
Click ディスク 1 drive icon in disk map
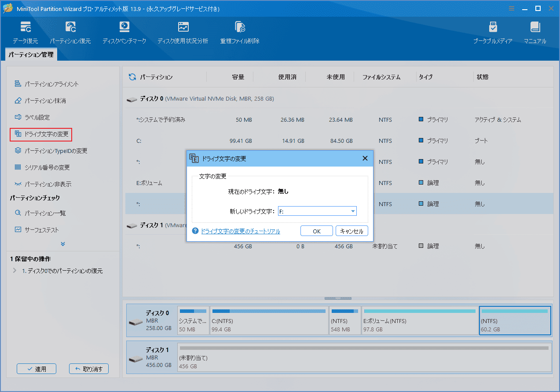[135, 359]
